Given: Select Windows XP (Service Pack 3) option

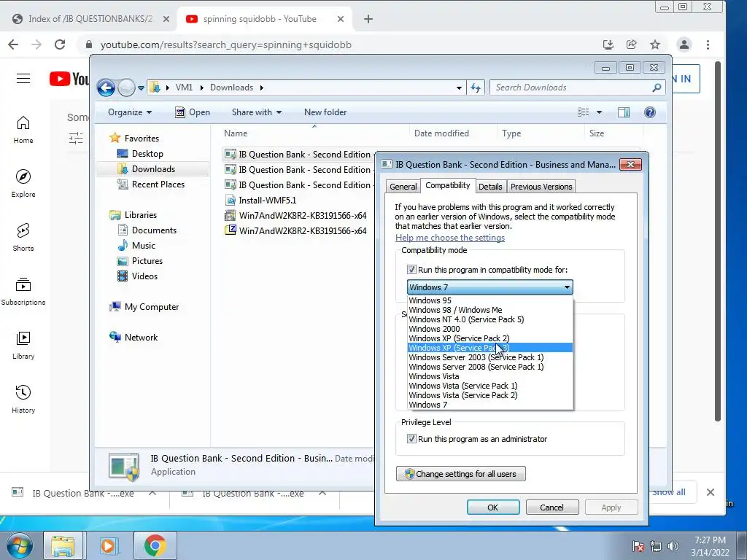Looking at the screenshot, I should (x=490, y=348).
